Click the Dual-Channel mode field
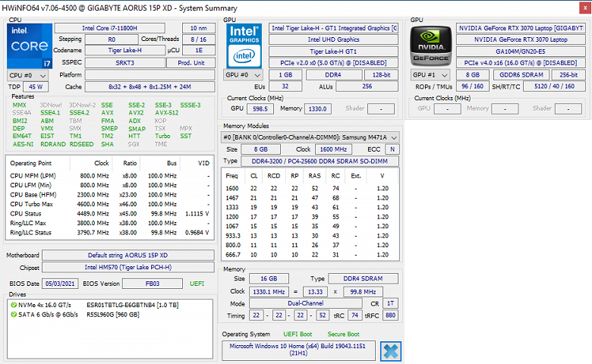592x364 pixels. click(306, 303)
